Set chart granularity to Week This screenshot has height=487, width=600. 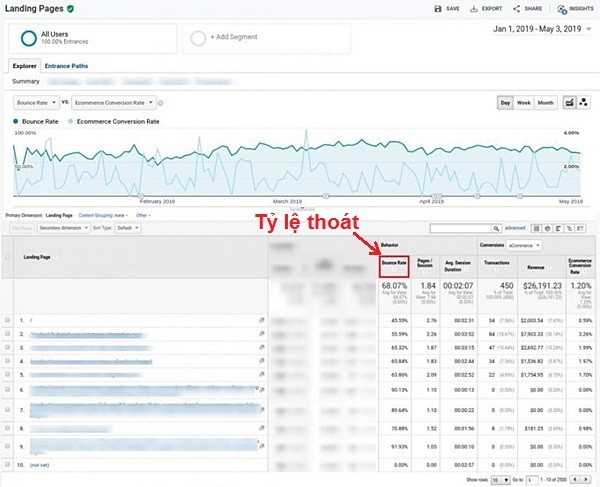click(523, 103)
